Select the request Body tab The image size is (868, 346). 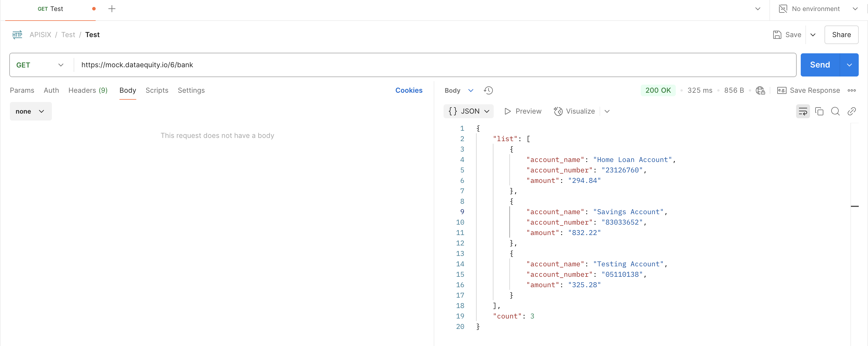[x=128, y=90]
